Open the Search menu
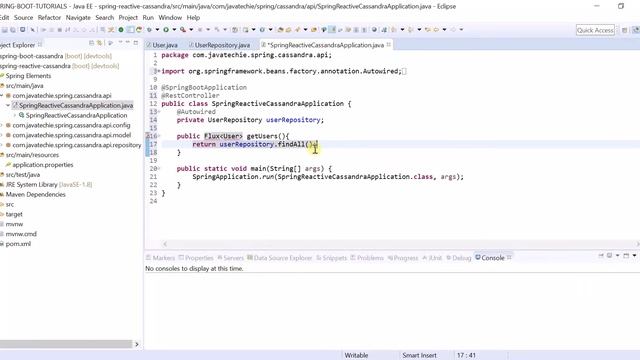Screen dimensions: 640x360 coord(104,18)
